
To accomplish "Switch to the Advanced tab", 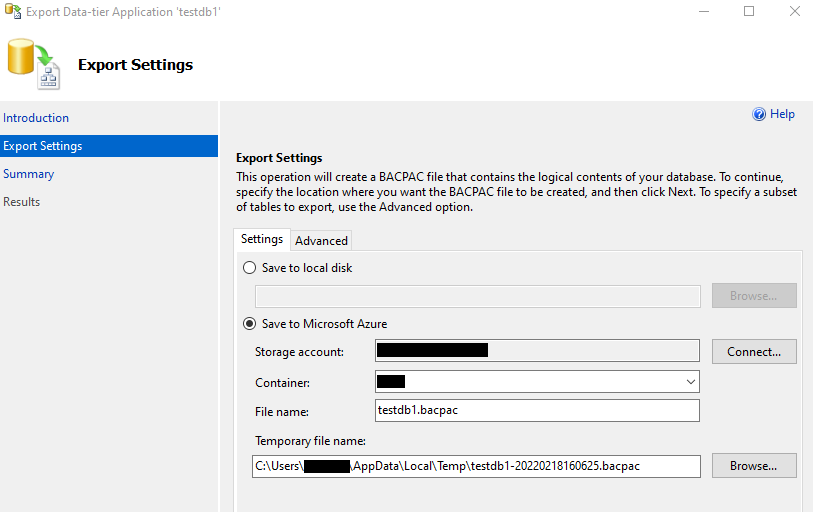I will click(x=321, y=240).
